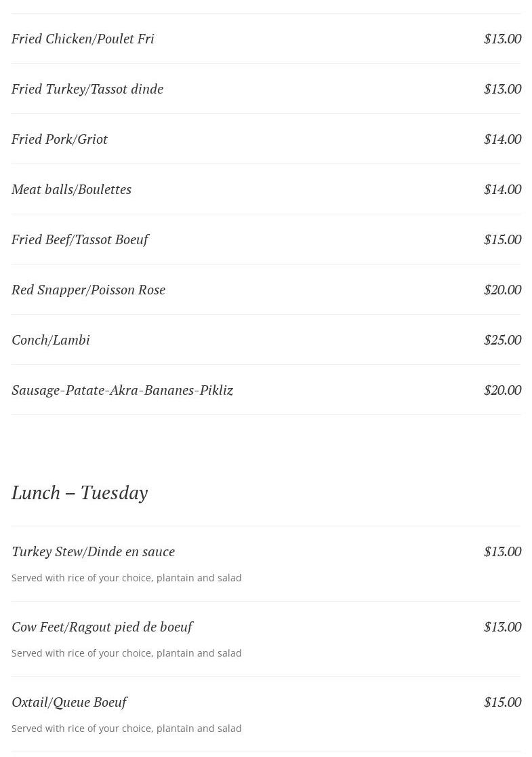Click Cow Feet/Ragout pied de boeuf
Image resolution: width=532 pixels, height=757 pixels.
click(102, 627)
